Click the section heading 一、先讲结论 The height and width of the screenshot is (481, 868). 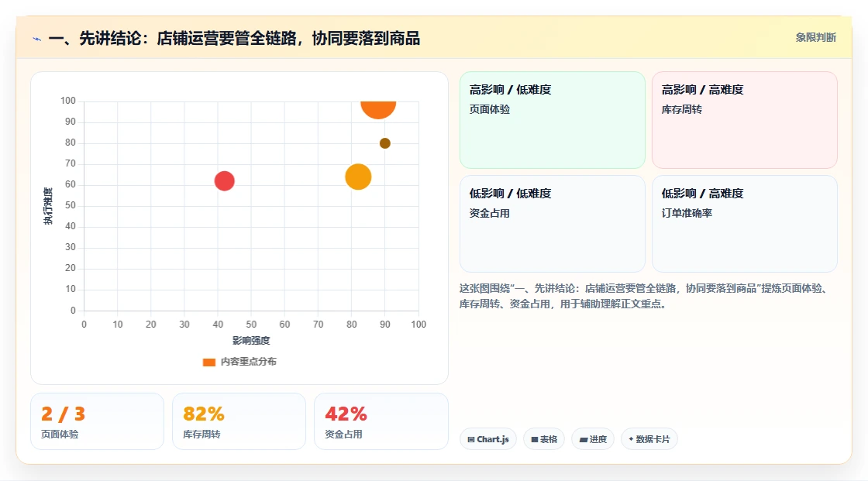click(x=234, y=38)
